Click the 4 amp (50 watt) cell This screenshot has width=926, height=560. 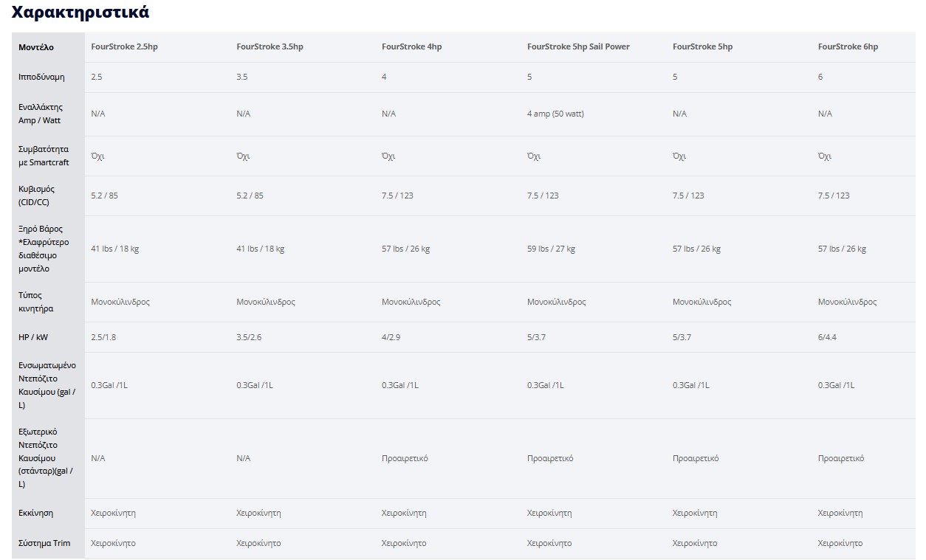(x=555, y=114)
